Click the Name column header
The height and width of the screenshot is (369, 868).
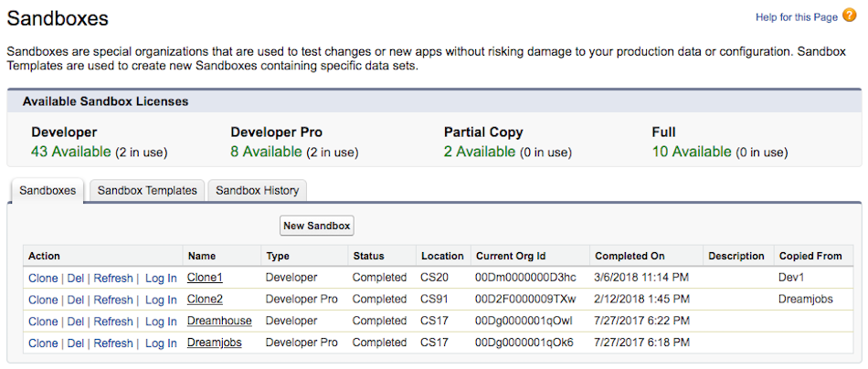click(x=202, y=256)
